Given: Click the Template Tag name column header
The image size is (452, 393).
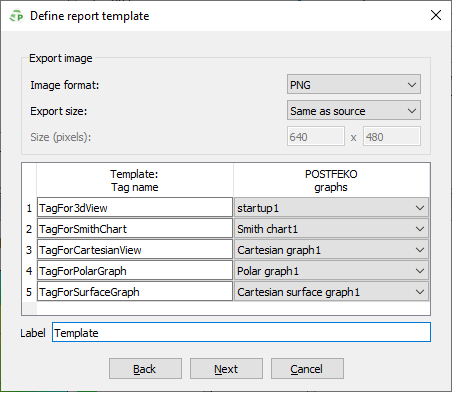Looking at the screenshot, I should click(x=135, y=180).
